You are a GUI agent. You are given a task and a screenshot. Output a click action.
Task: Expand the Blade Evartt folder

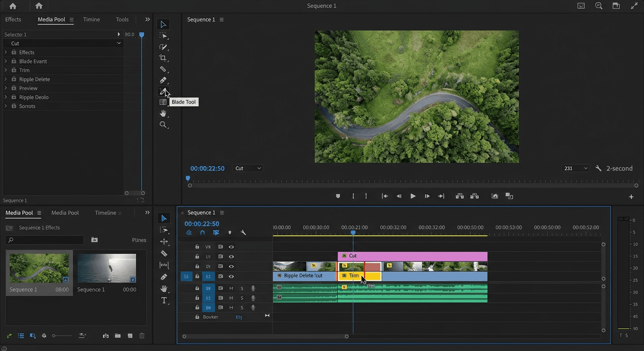(6, 61)
